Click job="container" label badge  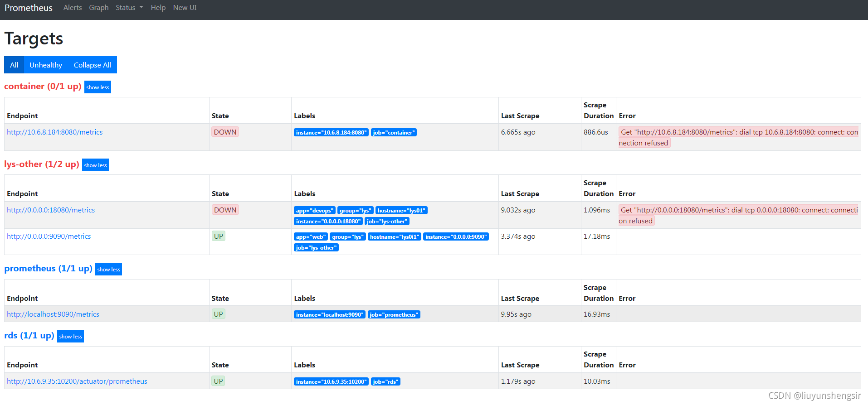pyautogui.click(x=394, y=133)
